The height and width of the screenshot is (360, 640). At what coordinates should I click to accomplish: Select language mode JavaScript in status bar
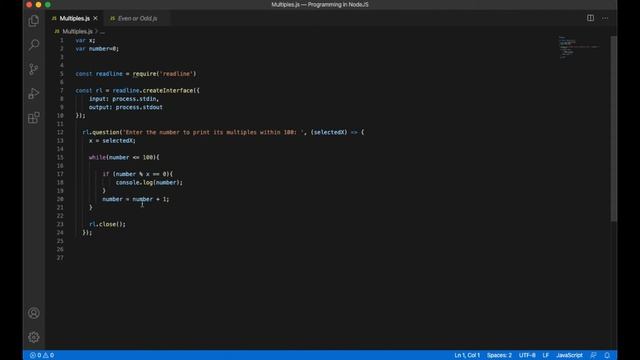pos(569,355)
